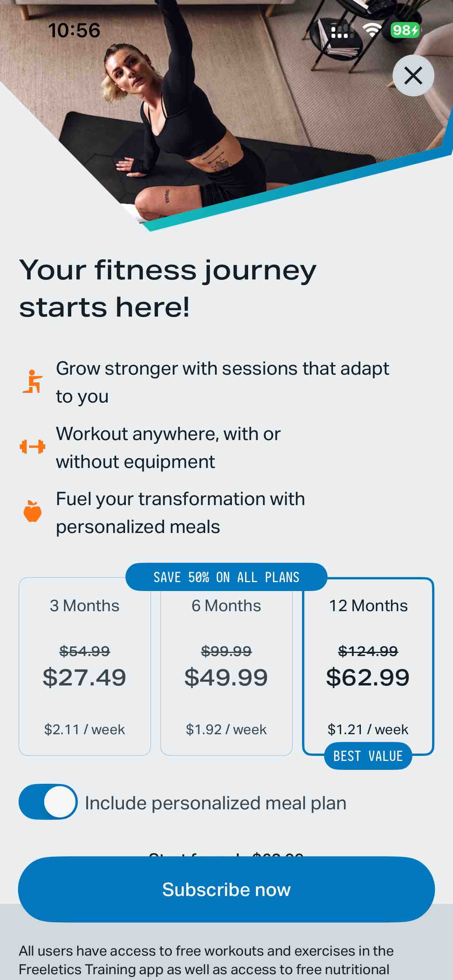
Task: Tap the SAVE 50% ON ALL PLANS banner
Action: [226, 577]
